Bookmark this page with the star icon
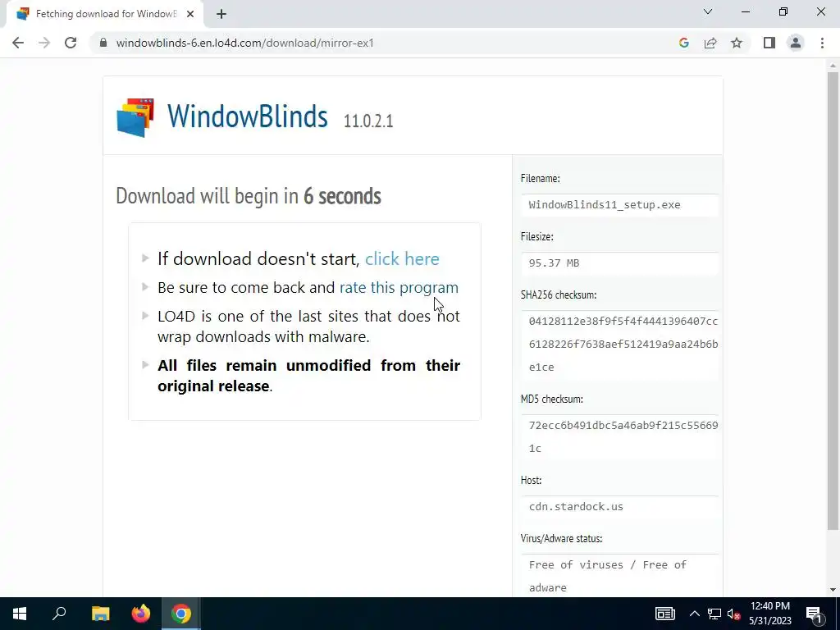The width and height of the screenshot is (840, 630). click(737, 43)
